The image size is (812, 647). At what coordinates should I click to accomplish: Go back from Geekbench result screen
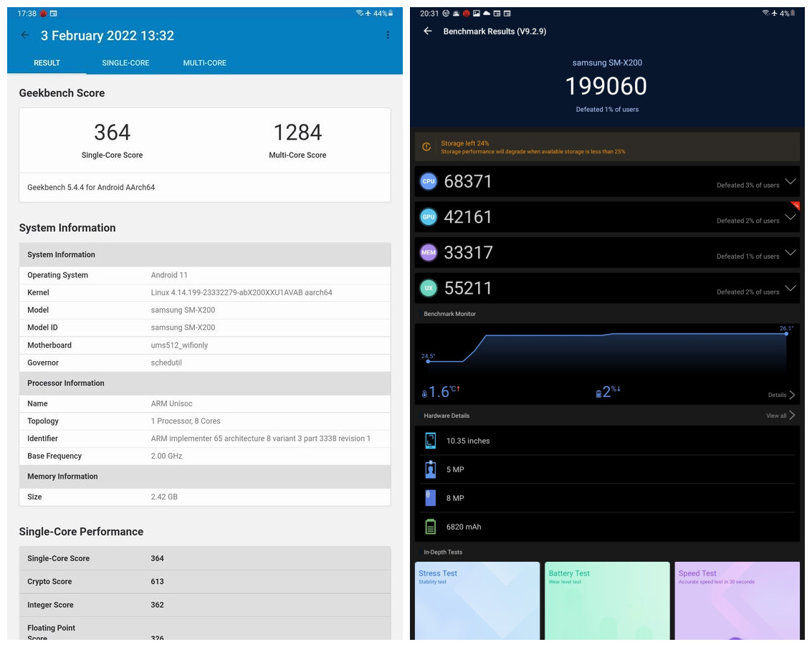click(25, 35)
